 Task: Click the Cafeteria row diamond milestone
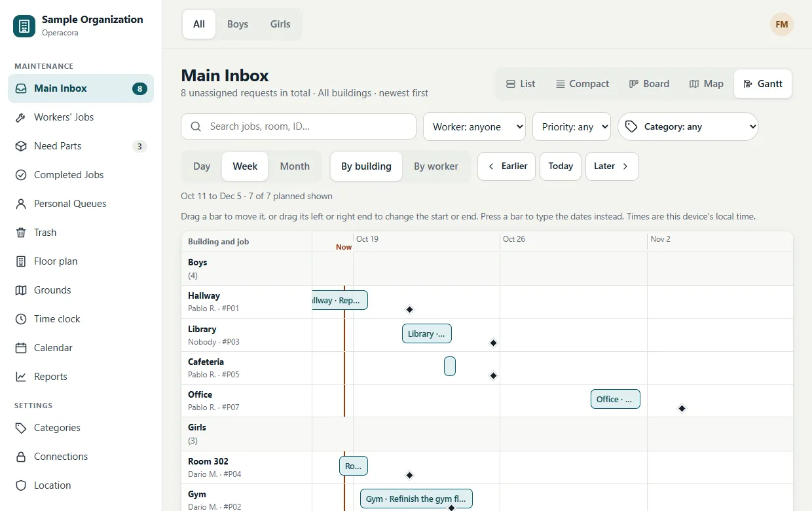[x=494, y=375]
